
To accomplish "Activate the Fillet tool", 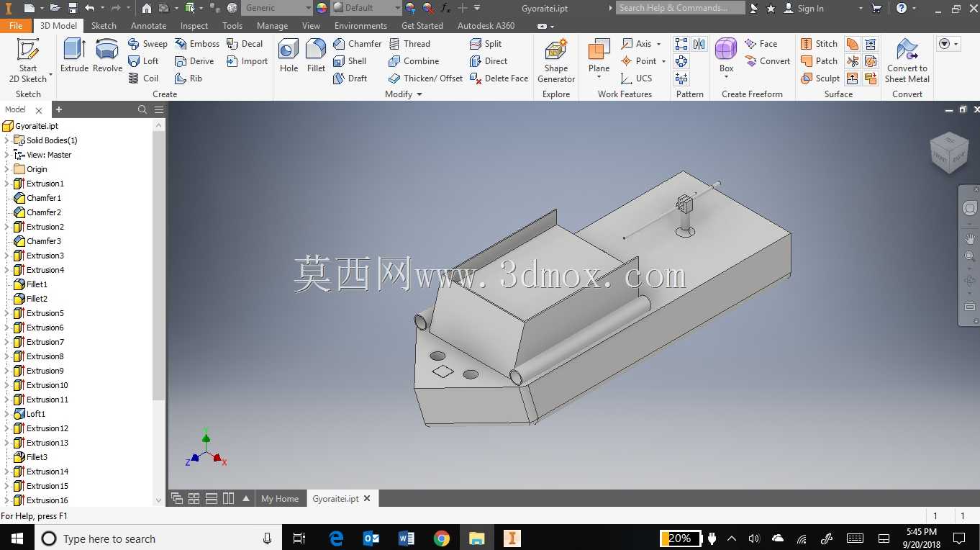I will click(x=316, y=56).
